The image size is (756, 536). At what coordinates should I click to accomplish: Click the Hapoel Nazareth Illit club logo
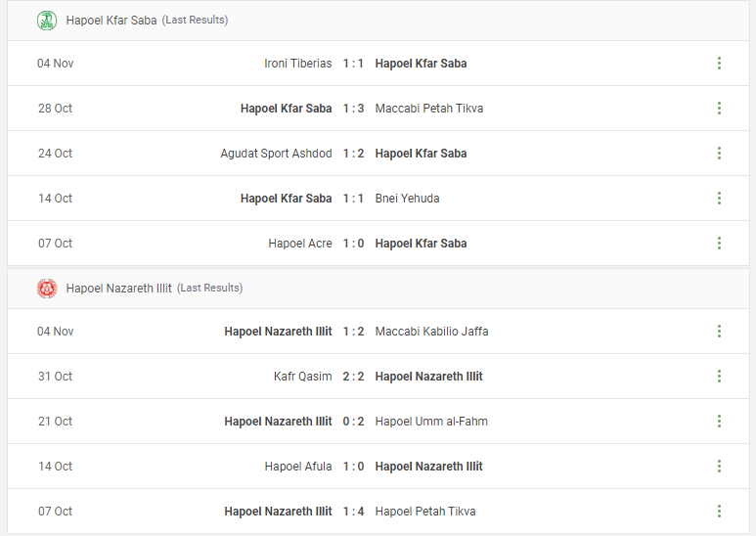coord(47,289)
